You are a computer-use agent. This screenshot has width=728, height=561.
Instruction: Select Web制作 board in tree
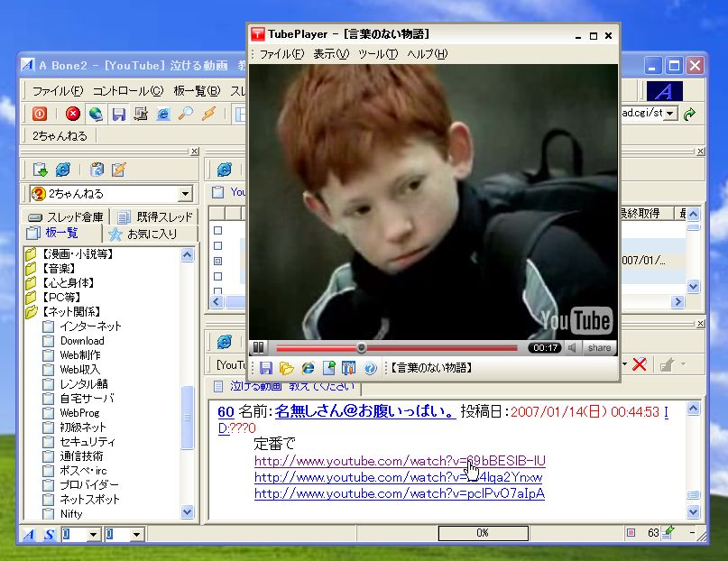pyautogui.click(x=80, y=355)
